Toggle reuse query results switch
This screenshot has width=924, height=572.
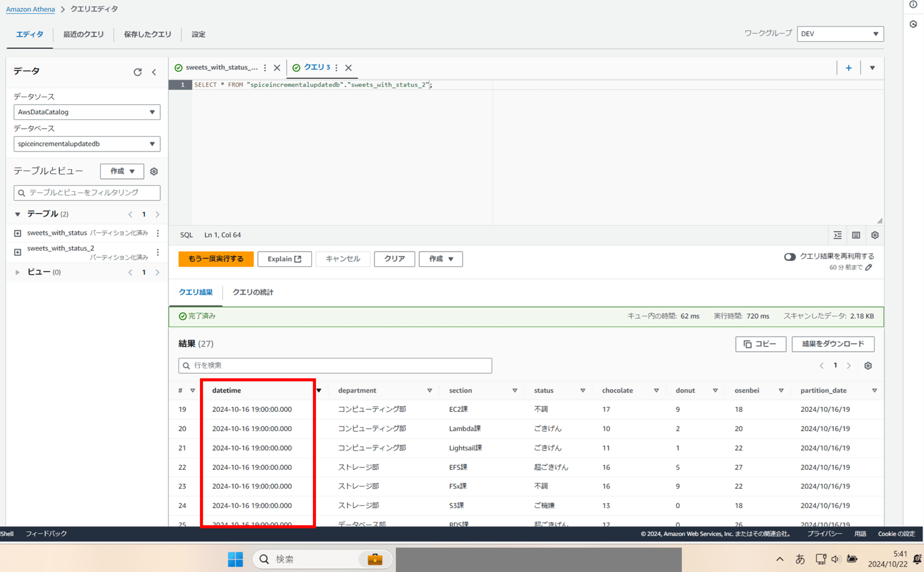(x=790, y=257)
